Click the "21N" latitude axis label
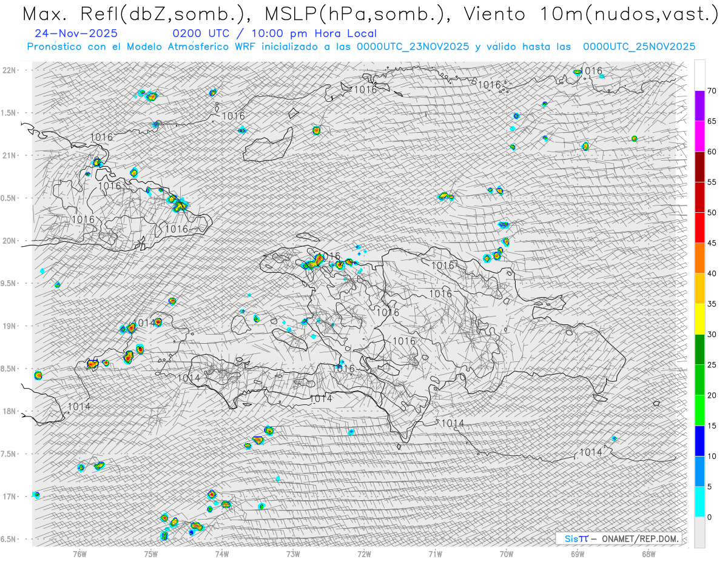 [8, 155]
